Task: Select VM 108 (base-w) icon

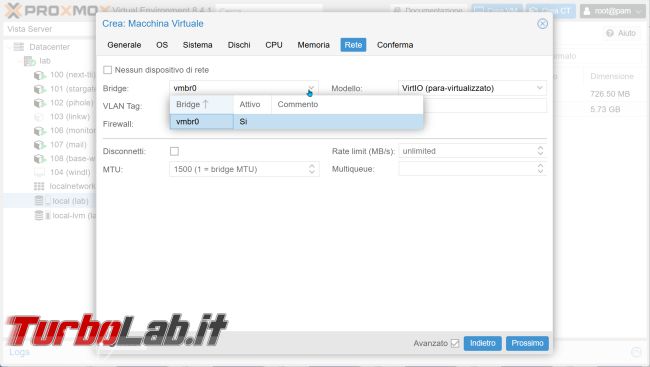Action: coord(40,158)
